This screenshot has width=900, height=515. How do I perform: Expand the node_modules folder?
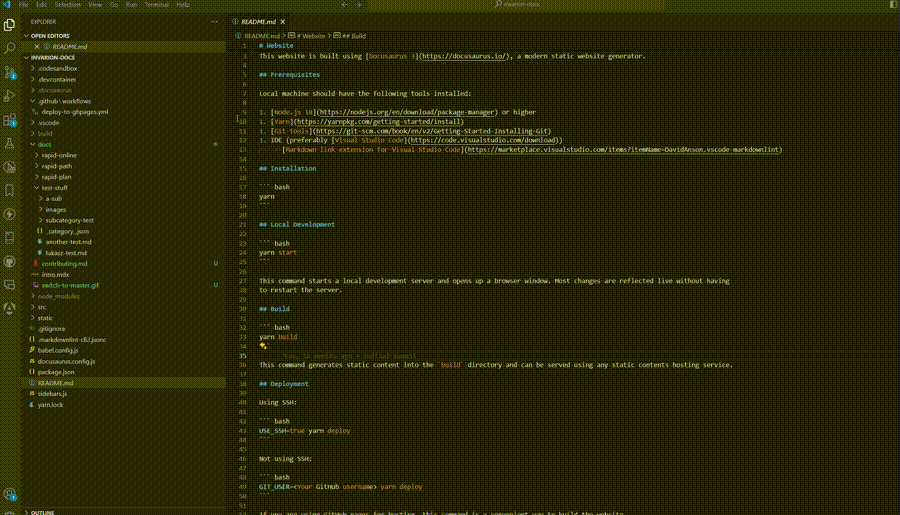tap(33, 296)
